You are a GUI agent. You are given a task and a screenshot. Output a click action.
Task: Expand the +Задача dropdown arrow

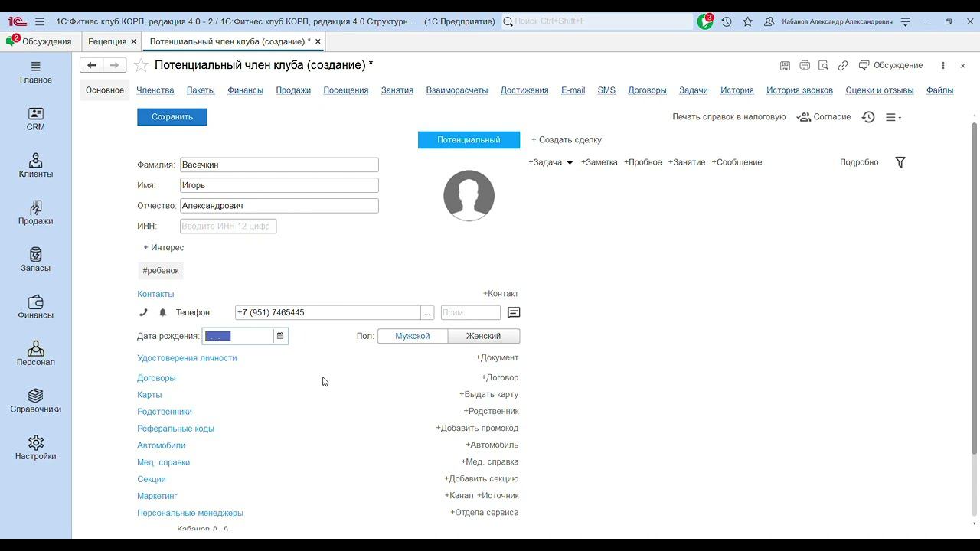point(570,163)
